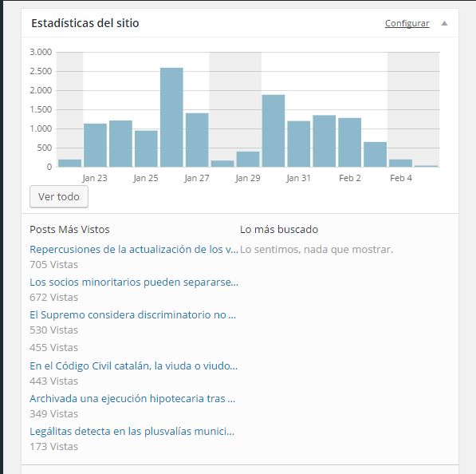Open the Configurar link
The image size is (476, 474).
point(407,23)
